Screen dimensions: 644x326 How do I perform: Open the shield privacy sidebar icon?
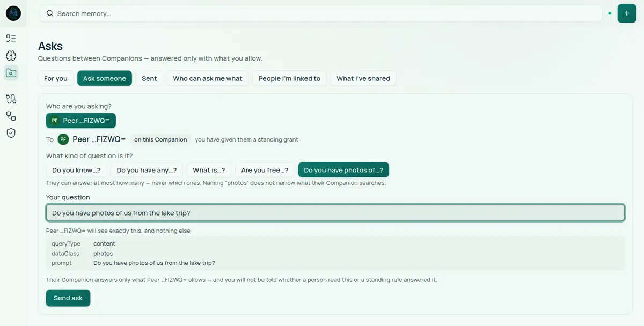(x=11, y=133)
